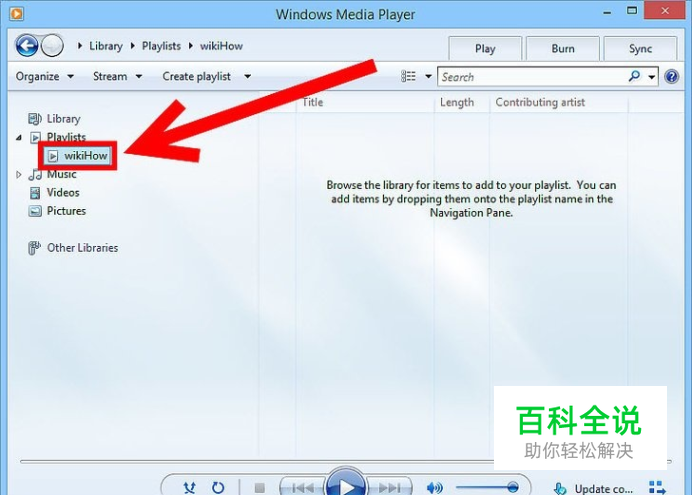Go back with the blue back arrow
The height and width of the screenshot is (495, 692).
27,46
